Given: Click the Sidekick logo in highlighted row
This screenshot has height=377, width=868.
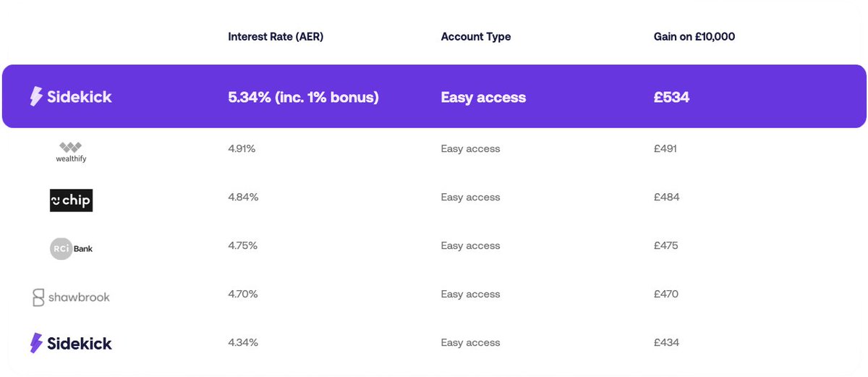Looking at the screenshot, I should (x=71, y=97).
